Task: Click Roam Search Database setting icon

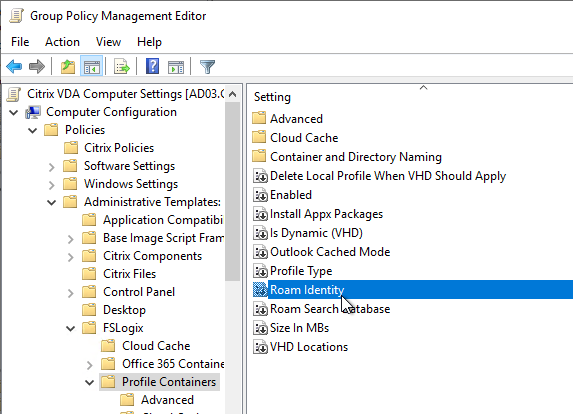Action: tap(260, 309)
